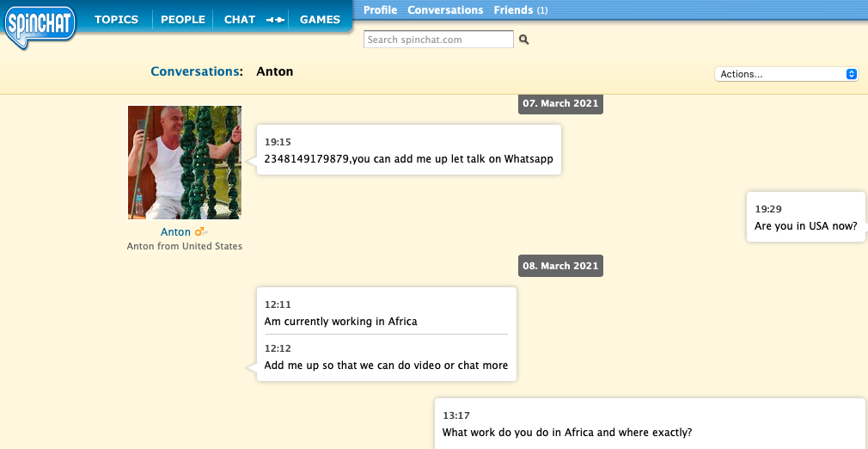Viewport: 868px width, 449px height.
Task: Click the message 'Add me up so that we can do video'
Action: (x=386, y=366)
